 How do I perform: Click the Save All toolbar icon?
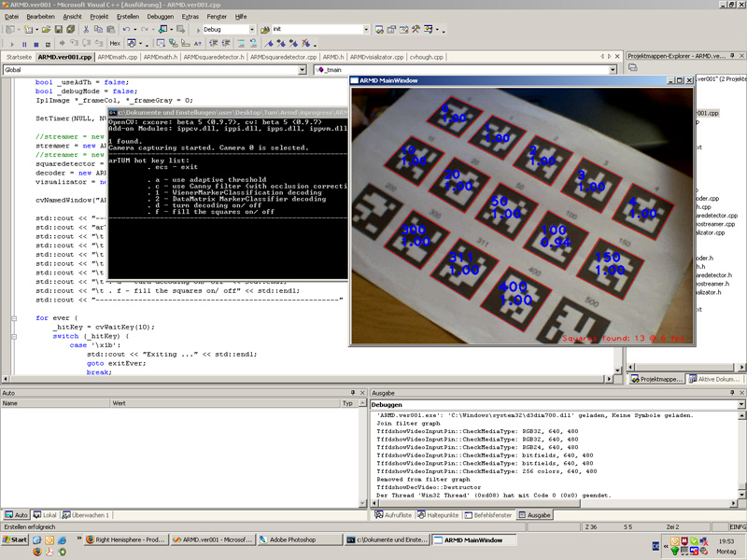(71, 30)
